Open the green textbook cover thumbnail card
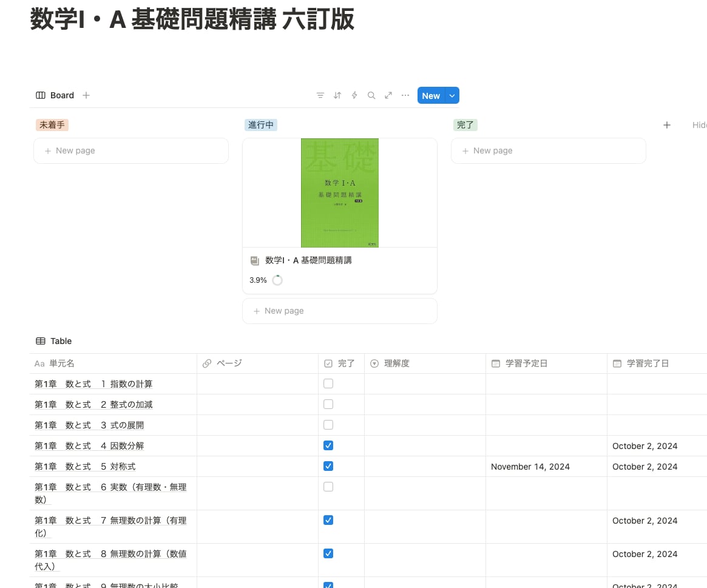This screenshot has height=588, width=707. 339,193
